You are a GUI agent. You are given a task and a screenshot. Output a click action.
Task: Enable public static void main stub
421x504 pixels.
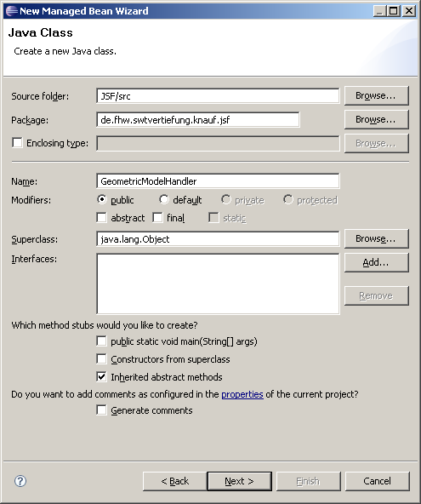101,341
